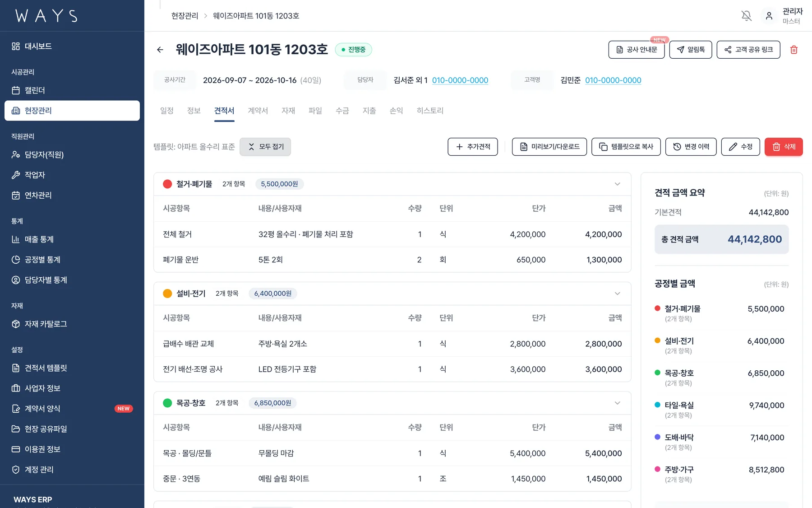
Task: Switch to the 히스토리 tab
Action: pos(430,111)
